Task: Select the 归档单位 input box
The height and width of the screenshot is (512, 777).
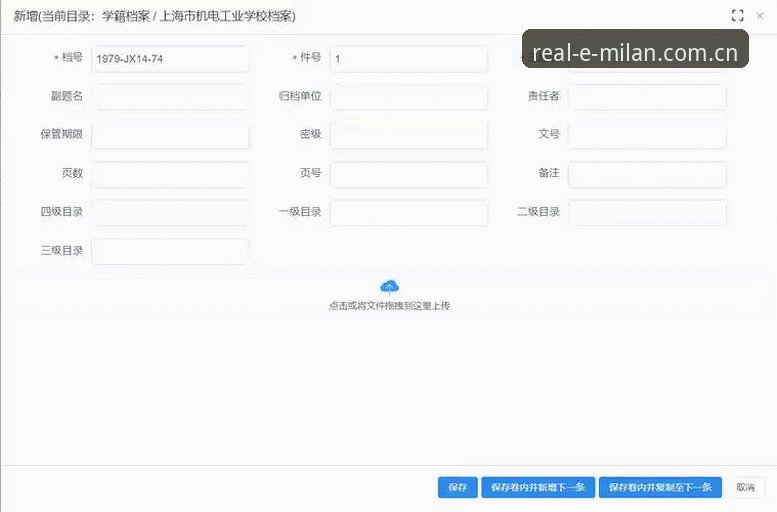Action: (x=409, y=97)
